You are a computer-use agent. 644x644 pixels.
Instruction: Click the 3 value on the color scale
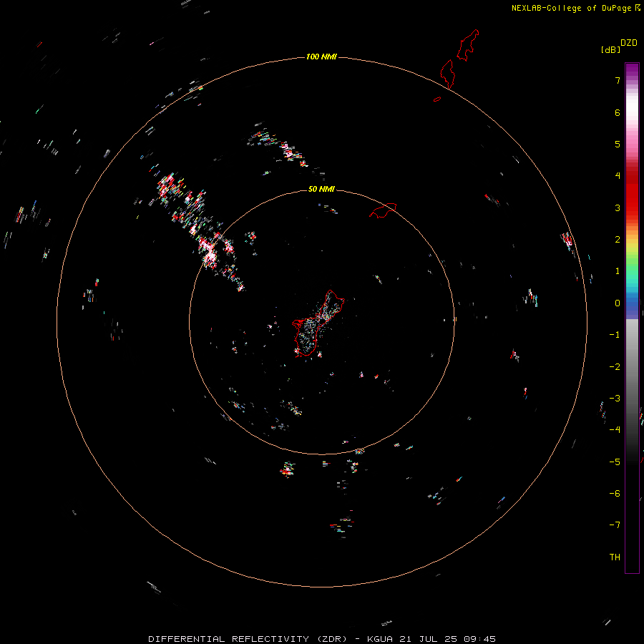click(x=618, y=208)
